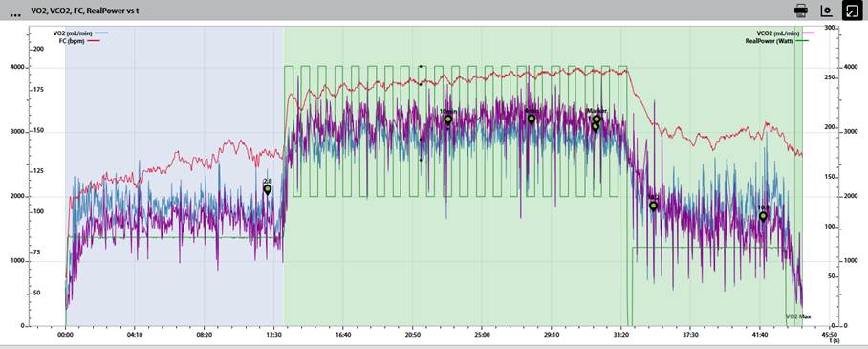Select the 10min marker pin
868x349 pixels.
click(x=447, y=120)
